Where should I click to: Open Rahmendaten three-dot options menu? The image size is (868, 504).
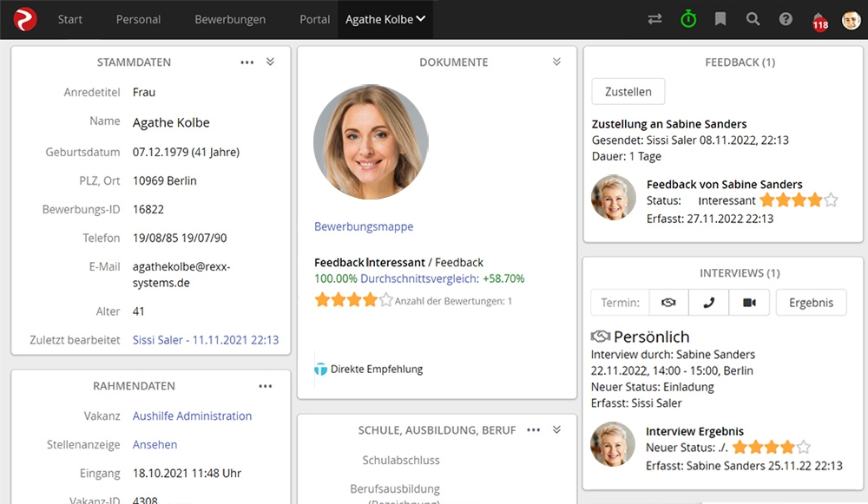pyautogui.click(x=265, y=386)
